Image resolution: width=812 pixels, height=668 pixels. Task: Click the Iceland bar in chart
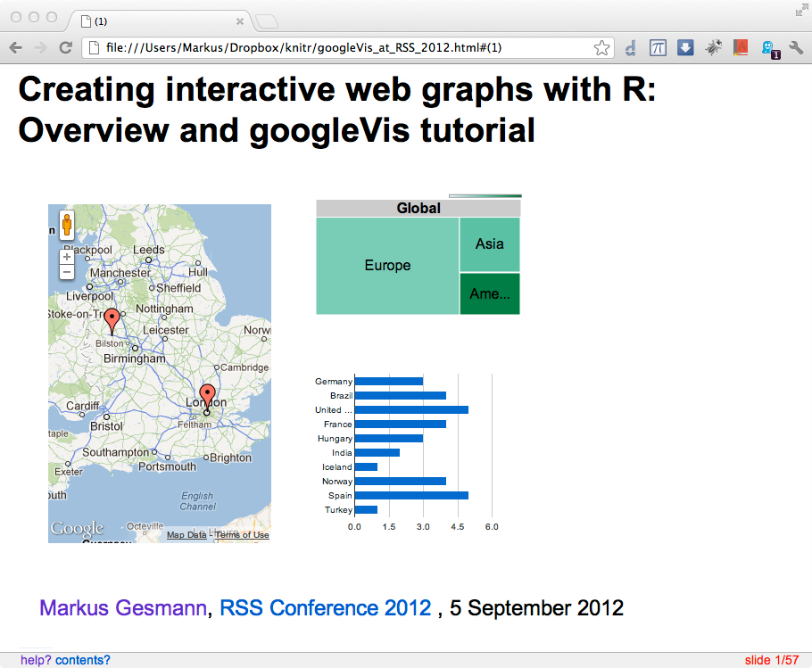[366, 466]
